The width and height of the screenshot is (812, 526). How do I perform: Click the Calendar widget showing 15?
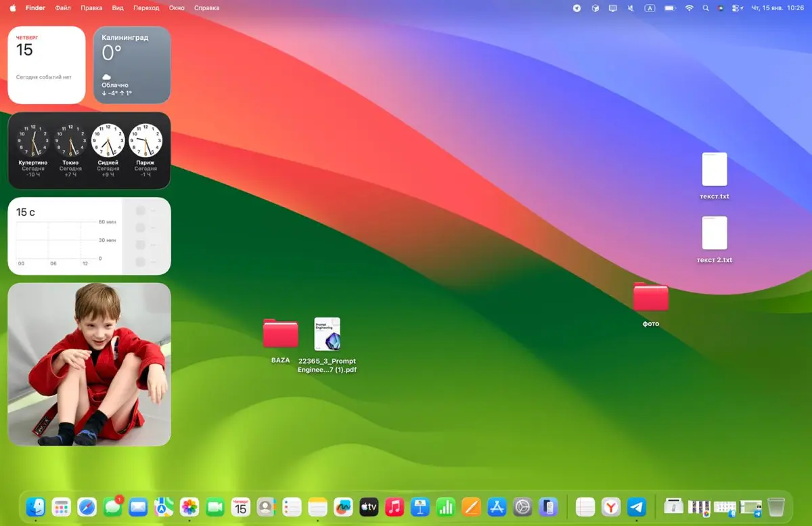[47, 65]
